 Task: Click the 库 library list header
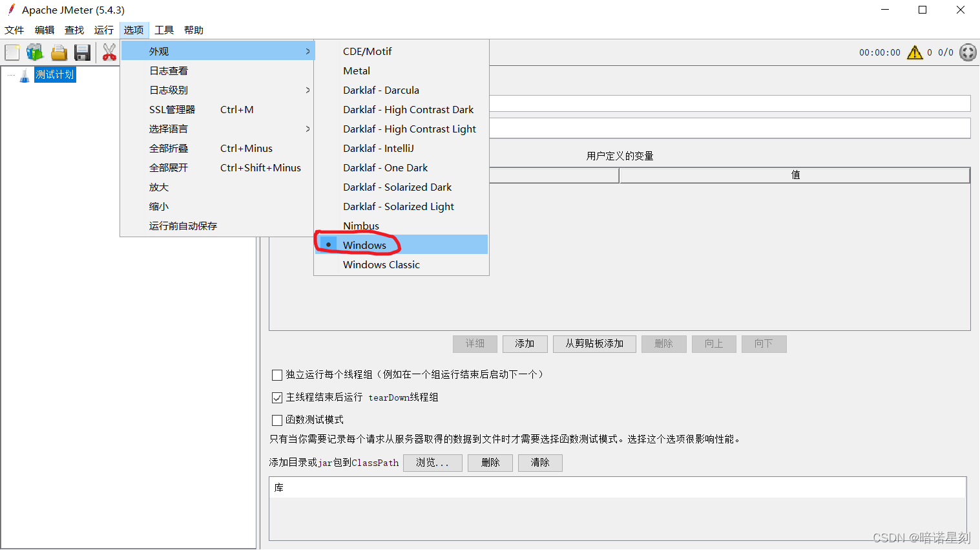[618, 488]
